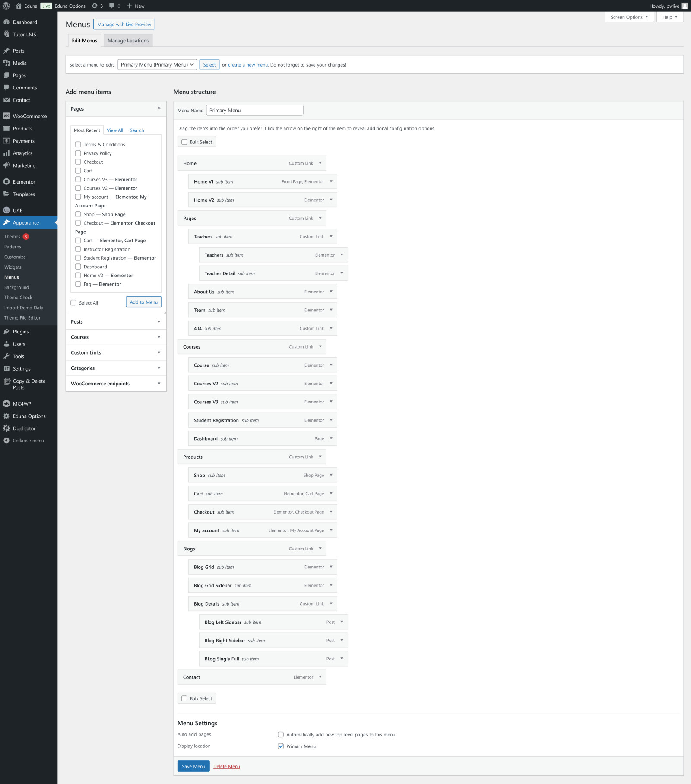Viewport: 691px width, 784px height.
Task: Click the WooCommerce icon in sidebar
Action: (6, 116)
